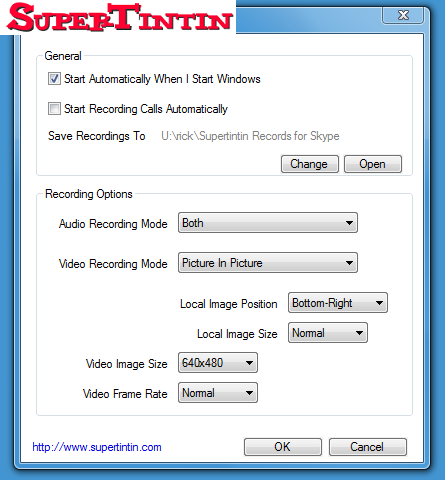Click the Save Recordings To path text
Viewport: 445px width, 480px height.
pyautogui.click(x=250, y=136)
